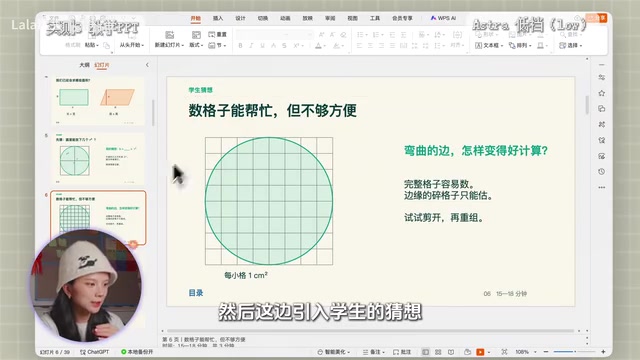This screenshot has width=640, height=360.
Task: Click the clear formatting eraser icon
Action: (344, 35)
